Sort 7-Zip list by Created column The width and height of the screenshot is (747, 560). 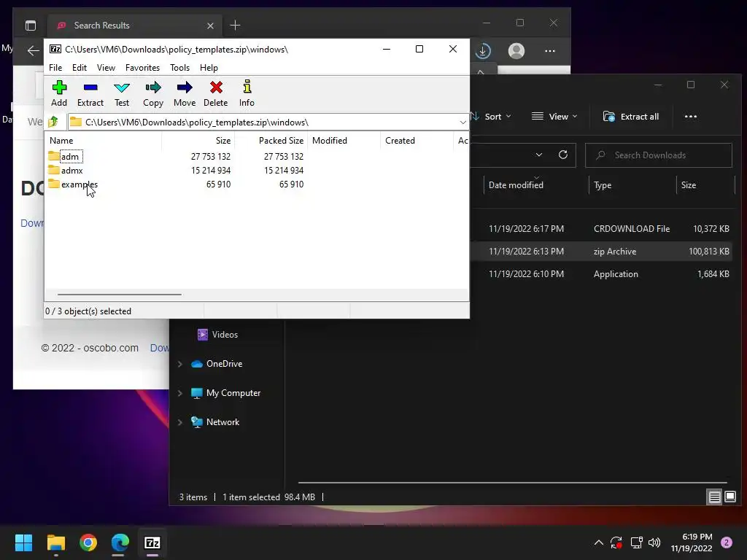(x=417, y=141)
